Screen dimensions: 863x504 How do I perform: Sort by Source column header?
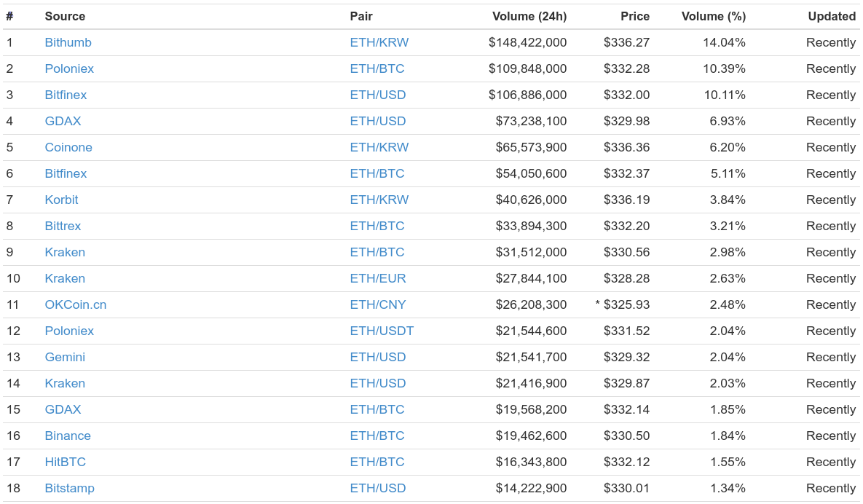point(65,17)
